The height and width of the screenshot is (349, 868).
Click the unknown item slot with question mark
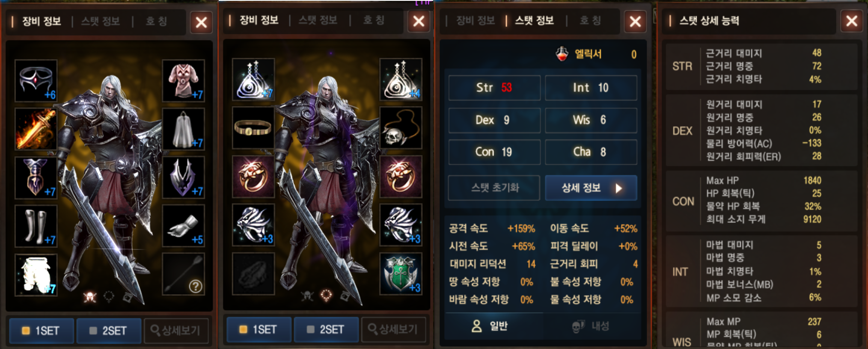(183, 274)
